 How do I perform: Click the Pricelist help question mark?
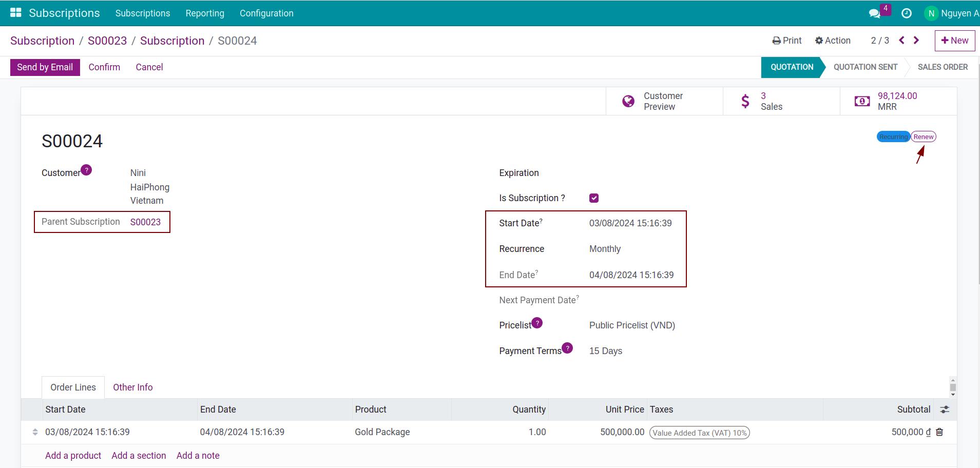pyautogui.click(x=537, y=323)
